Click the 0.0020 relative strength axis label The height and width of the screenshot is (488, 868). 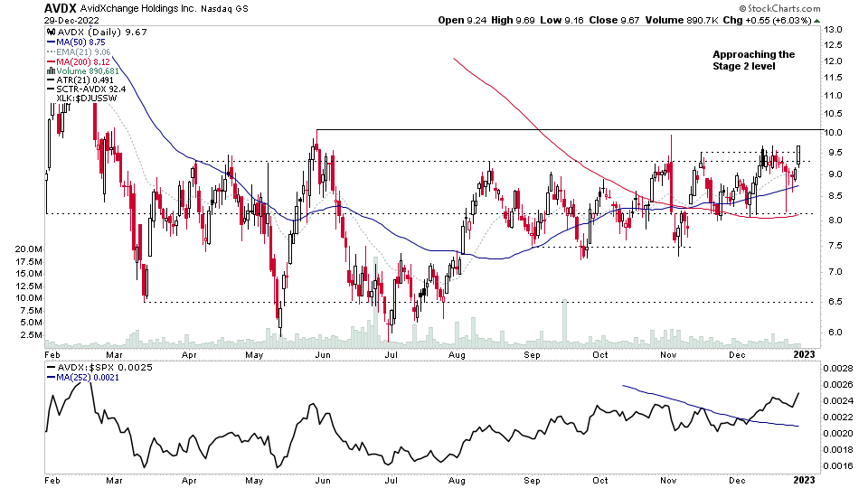(x=838, y=433)
